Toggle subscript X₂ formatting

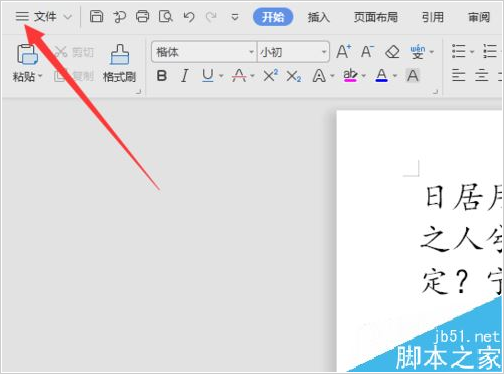point(294,76)
